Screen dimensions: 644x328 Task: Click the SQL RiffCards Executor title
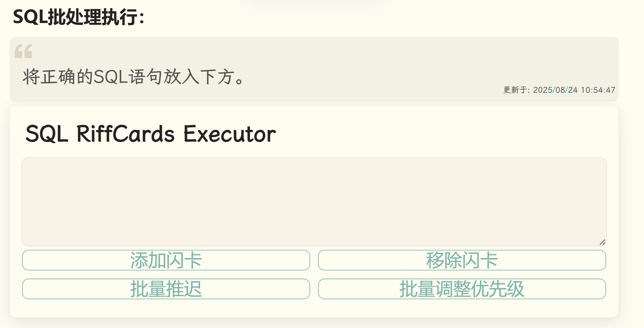151,134
